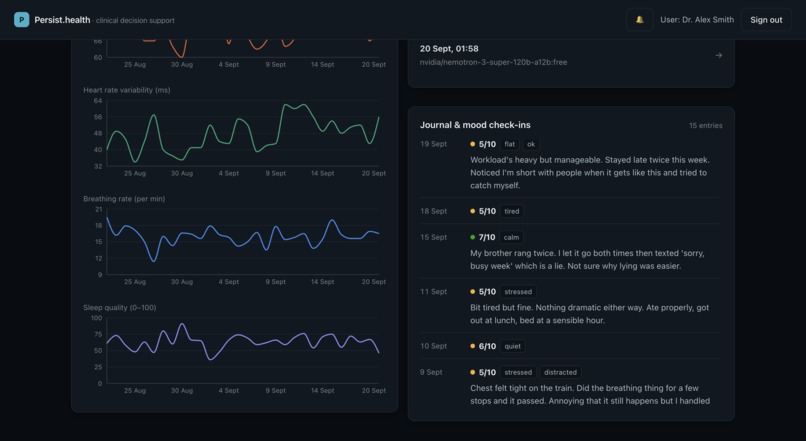The width and height of the screenshot is (806, 441).
Task: Click the 'My brother rang twice' journal text
Action: tap(587, 260)
